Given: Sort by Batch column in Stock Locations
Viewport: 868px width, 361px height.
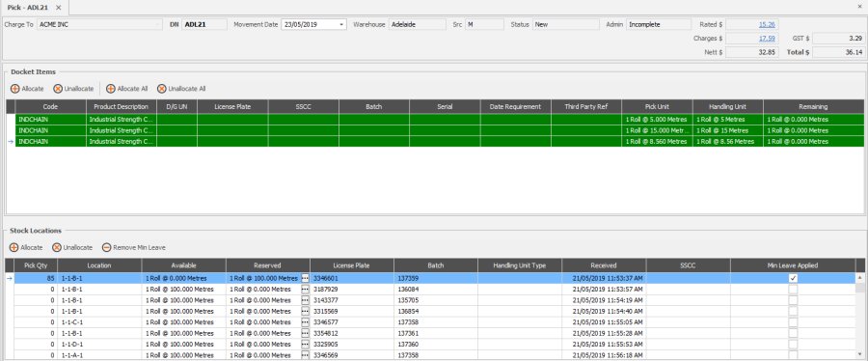Looking at the screenshot, I should point(436,265).
